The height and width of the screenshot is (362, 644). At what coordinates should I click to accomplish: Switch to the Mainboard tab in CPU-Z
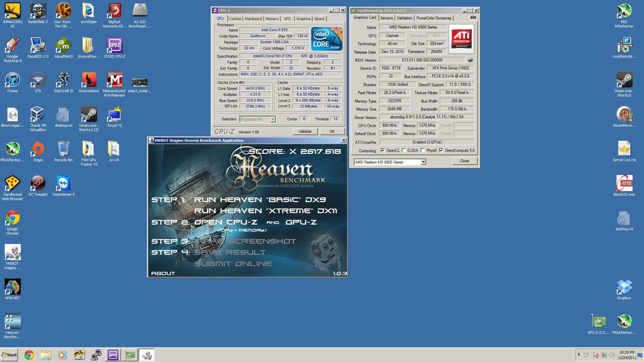click(x=253, y=19)
